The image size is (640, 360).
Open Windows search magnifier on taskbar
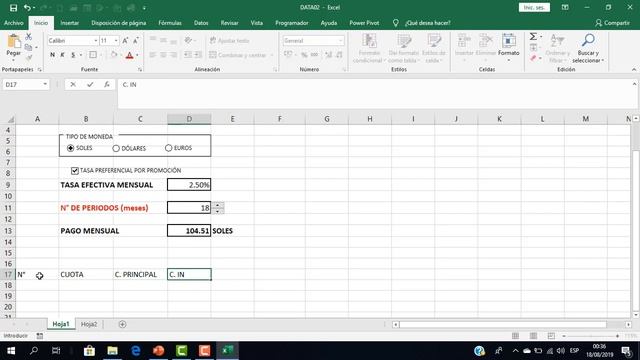[x=34, y=351]
